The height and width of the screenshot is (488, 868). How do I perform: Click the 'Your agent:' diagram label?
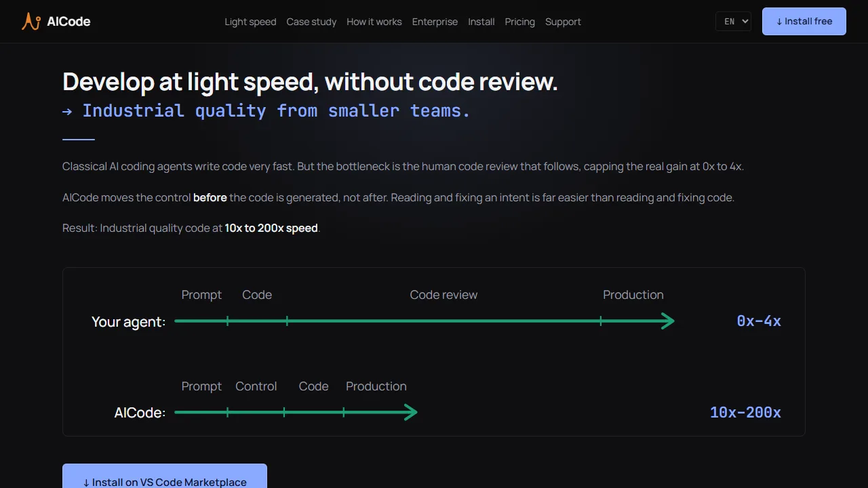click(x=128, y=321)
